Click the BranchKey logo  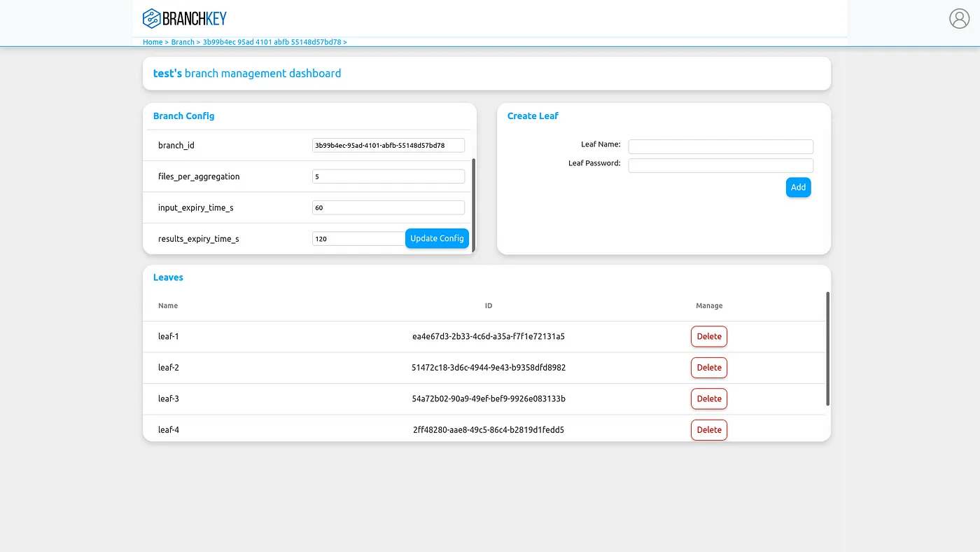(x=184, y=18)
